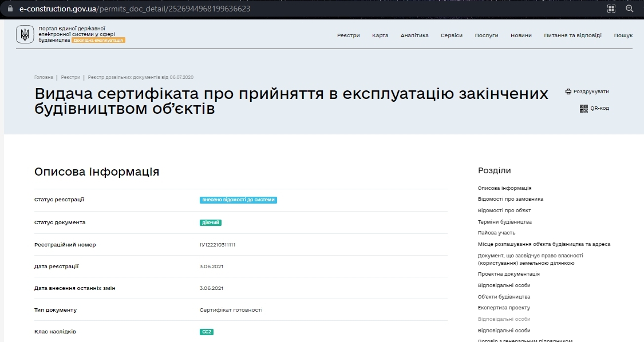The height and width of the screenshot is (342, 644).
Task: Click the Клас наслідків label
Action: [x=55, y=332]
